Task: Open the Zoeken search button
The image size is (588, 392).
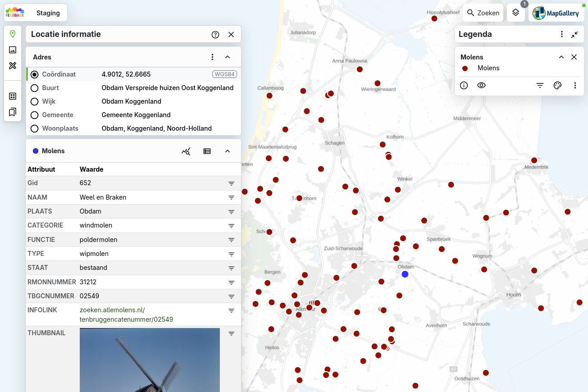Action: pos(483,13)
